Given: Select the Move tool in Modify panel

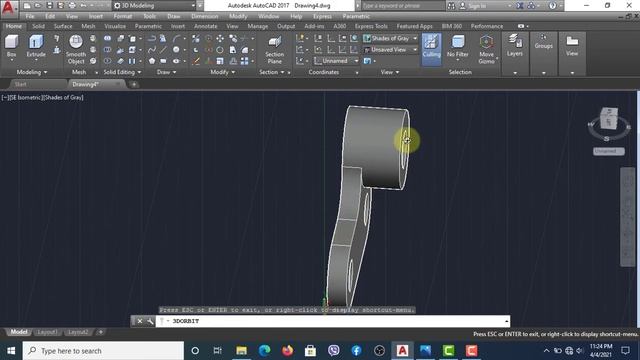Looking at the screenshot, I should coord(220,38).
